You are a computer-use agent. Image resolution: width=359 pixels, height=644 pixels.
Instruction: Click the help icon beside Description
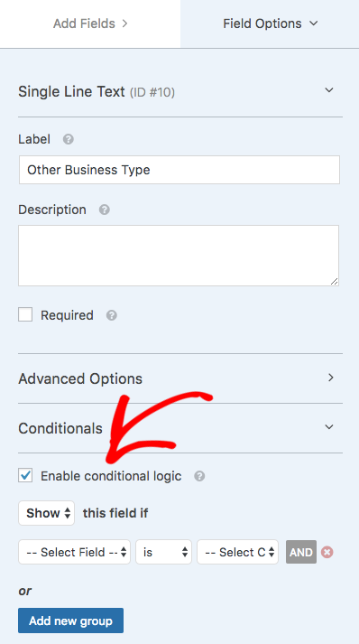click(105, 210)
